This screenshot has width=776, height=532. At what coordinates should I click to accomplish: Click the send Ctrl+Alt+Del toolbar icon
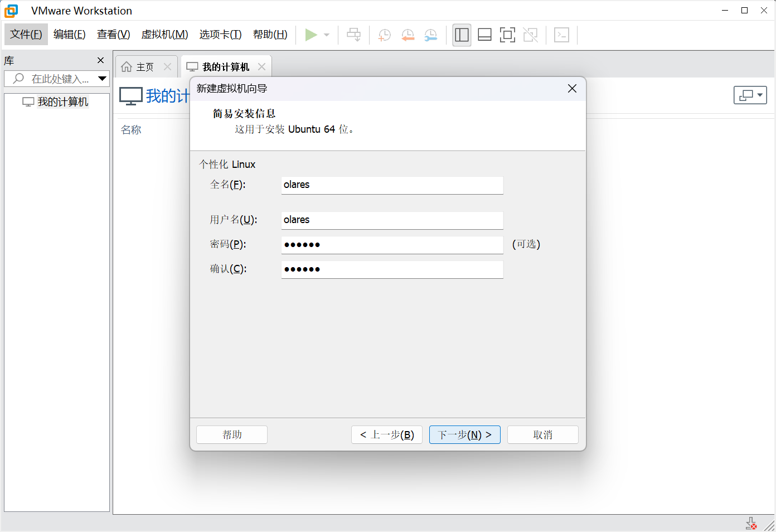[x=354, y=35]
